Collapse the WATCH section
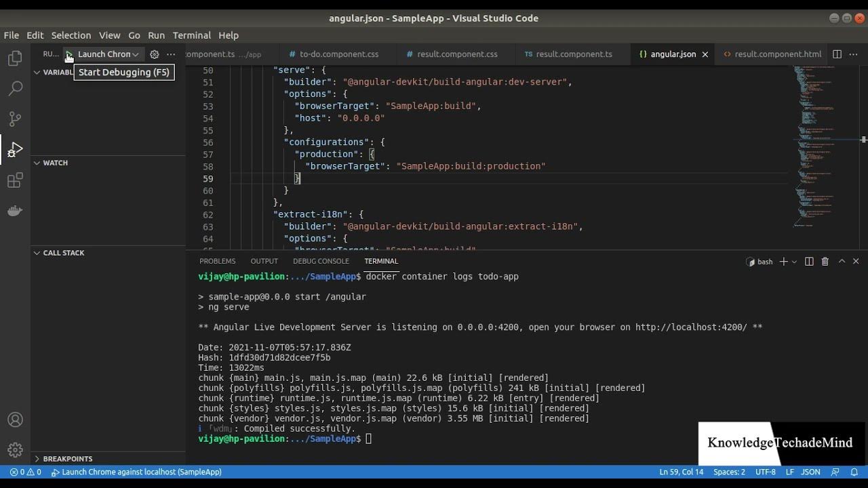The image size is (868, 488). 52,163
